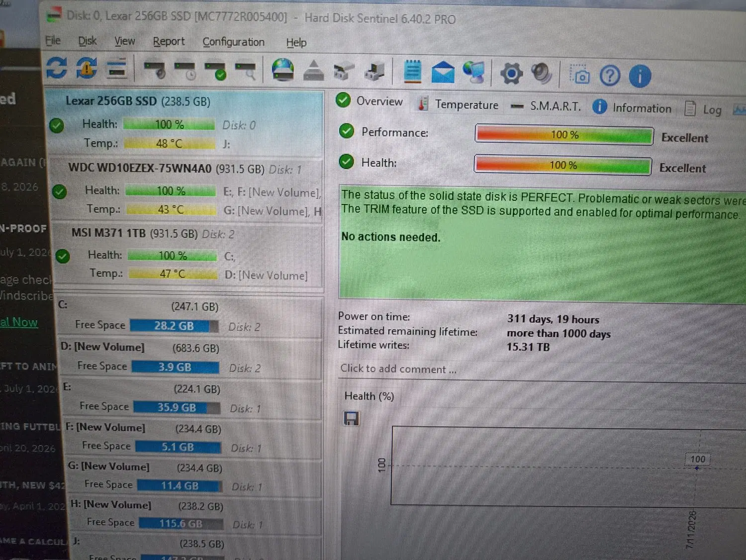Click the disk with printer toolbar icon
The image size is (746, 560).
(x=374, y=73)
